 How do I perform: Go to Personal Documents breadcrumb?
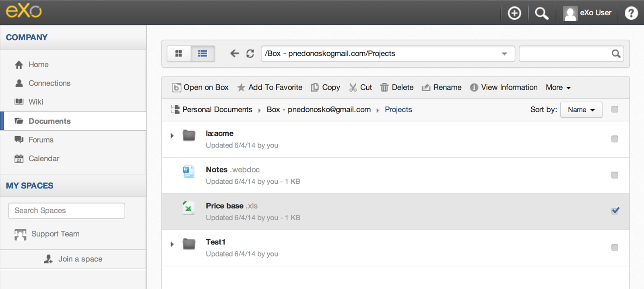point(217,109)
